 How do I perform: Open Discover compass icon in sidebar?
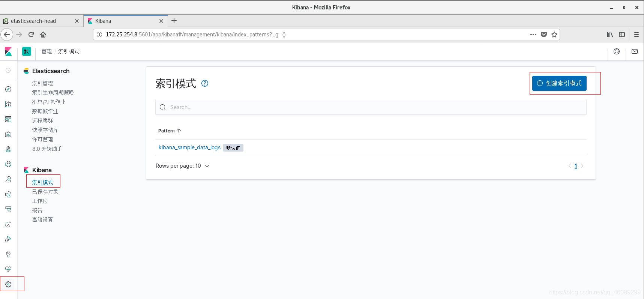tap(8, 89)
